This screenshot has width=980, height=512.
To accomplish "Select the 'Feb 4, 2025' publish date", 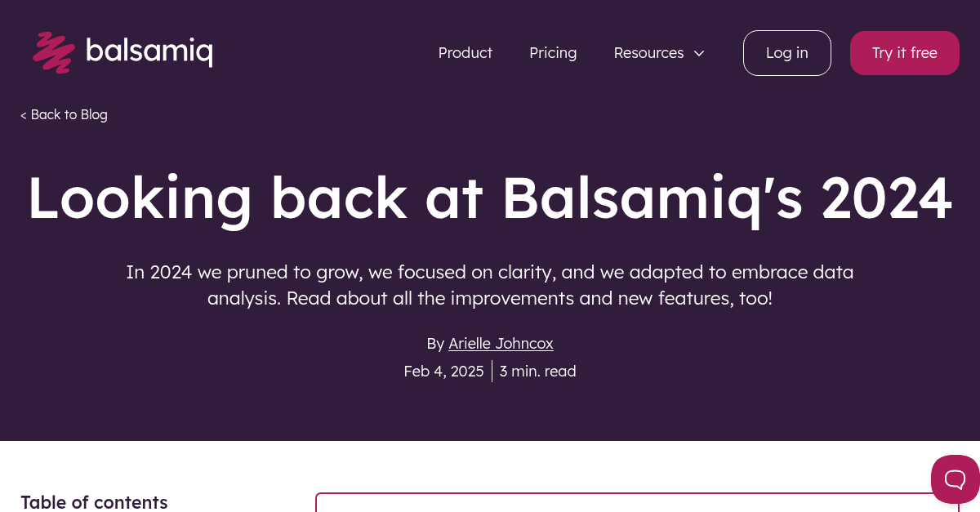I will coord(443,371).
